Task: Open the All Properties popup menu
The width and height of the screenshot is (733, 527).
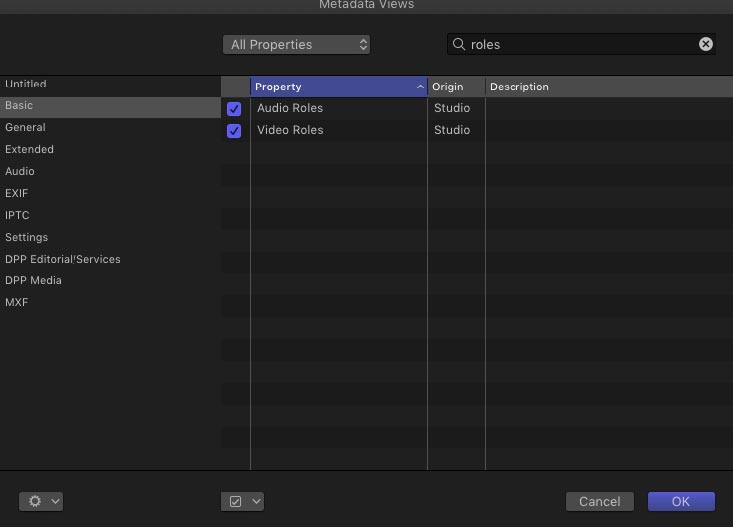Action: tap(296, 44)
